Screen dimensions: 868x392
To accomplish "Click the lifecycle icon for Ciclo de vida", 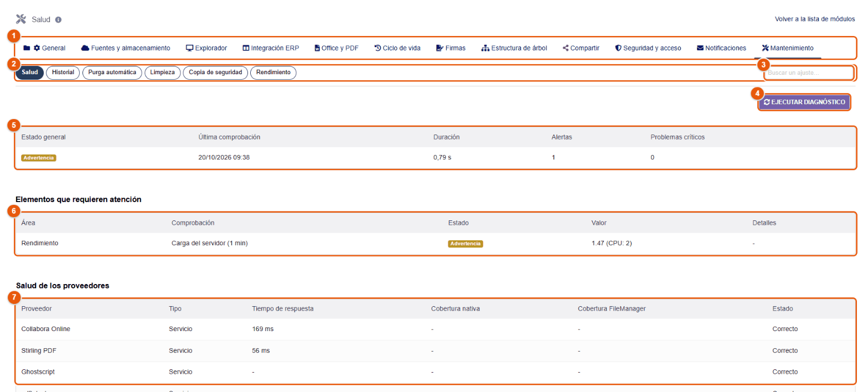I will click(x=378, y=48).
